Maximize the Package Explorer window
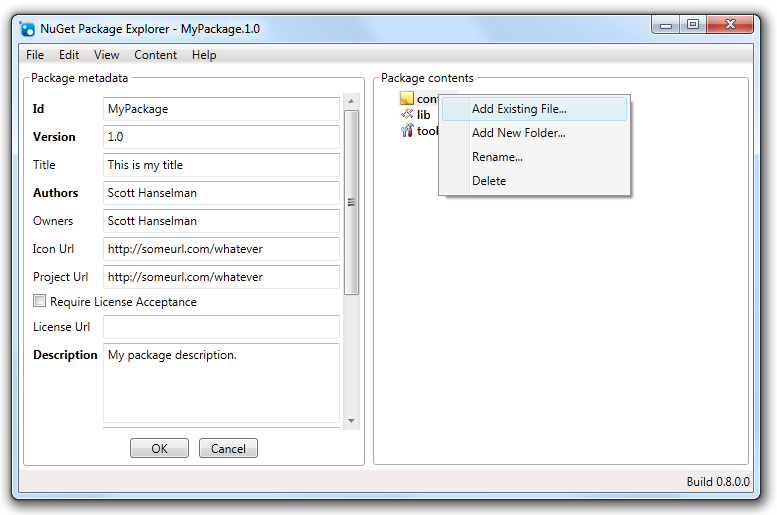This screenshot has width=777, height=515. pos(693,24)
